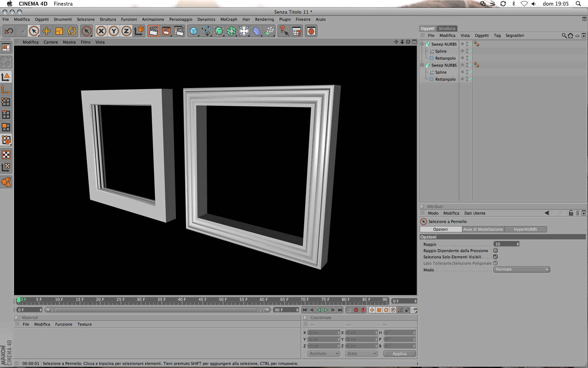Click the Applica button
588x368 pixels.
(399, 354)
